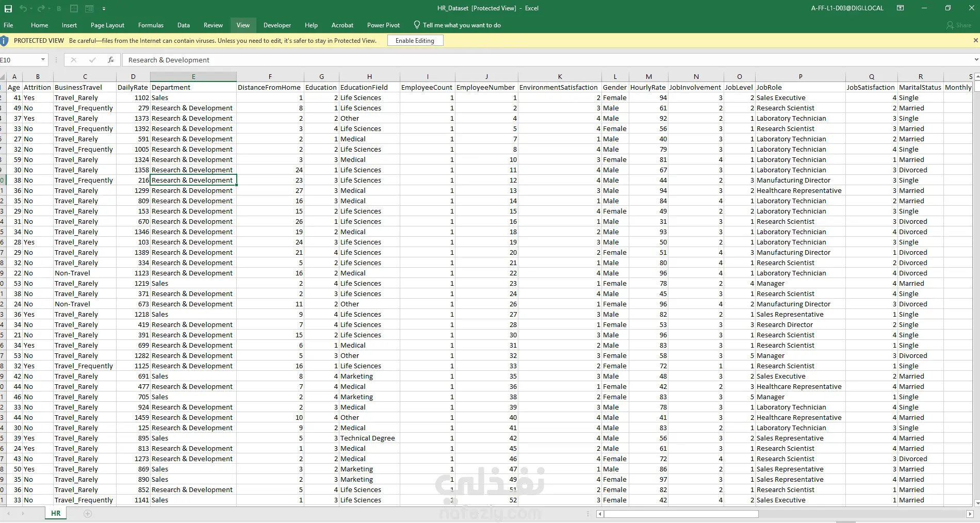Click the DailyRate cell with 1459
The image size is (980, 523).
point(133,418)
